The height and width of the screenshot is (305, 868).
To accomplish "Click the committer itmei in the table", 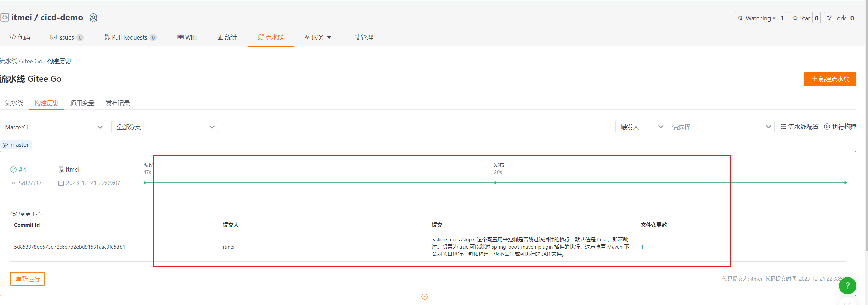I will click(x=229, y=247).
